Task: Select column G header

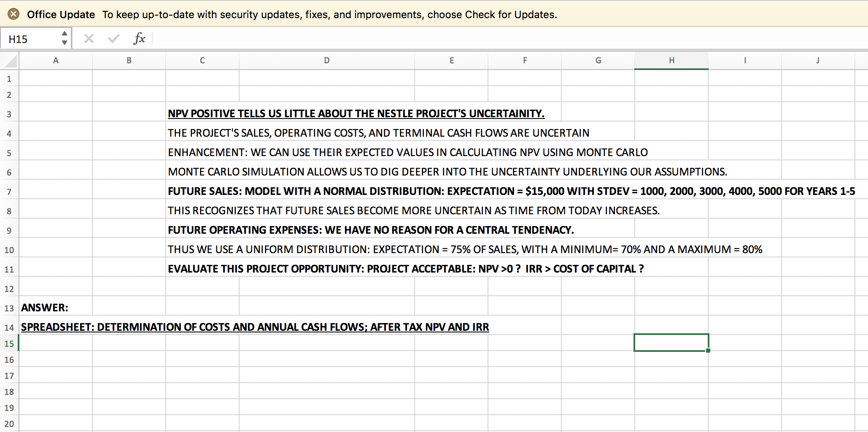Action: pyautogui.click(x=598, y=61)
